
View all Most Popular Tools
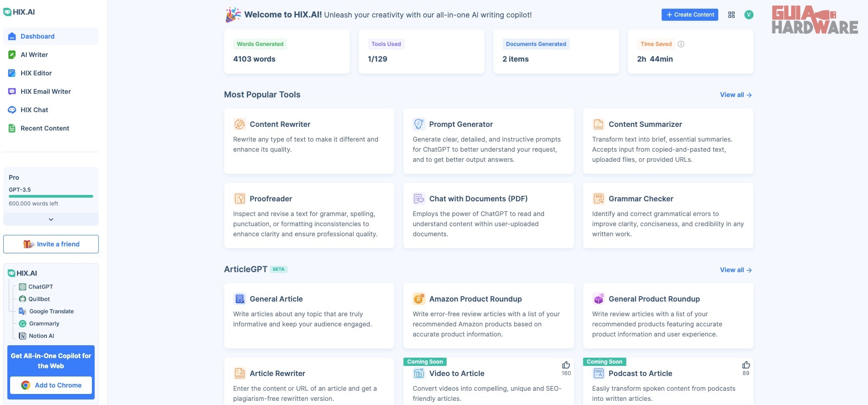(736, 95)
